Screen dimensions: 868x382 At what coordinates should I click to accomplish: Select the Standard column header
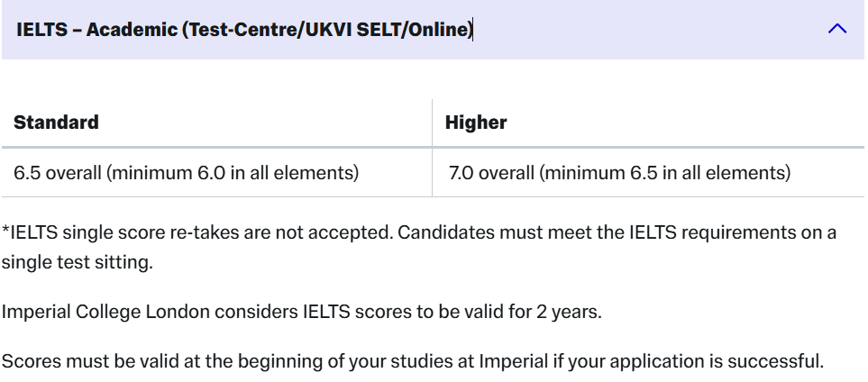click(56, 123)
